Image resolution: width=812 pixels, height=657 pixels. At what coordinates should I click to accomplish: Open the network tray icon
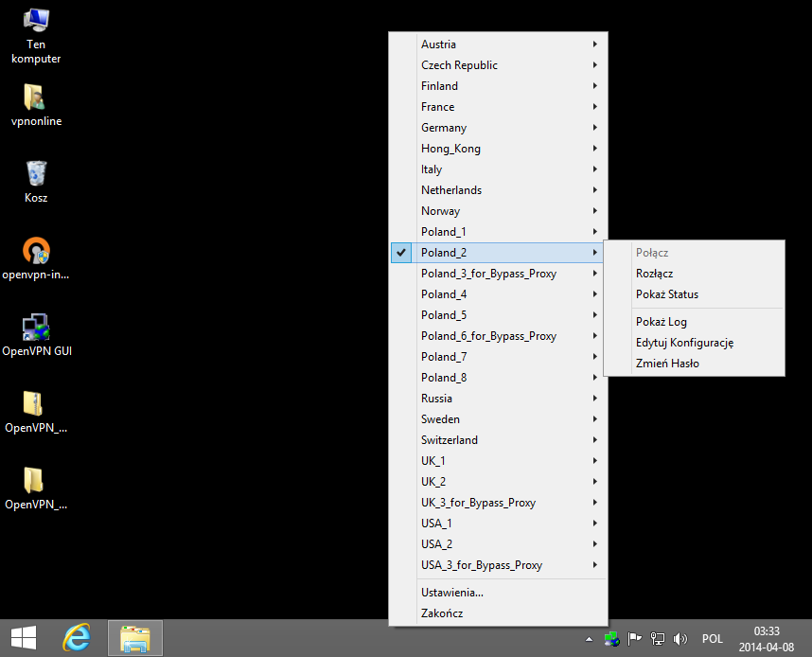[x=657, y=639]
